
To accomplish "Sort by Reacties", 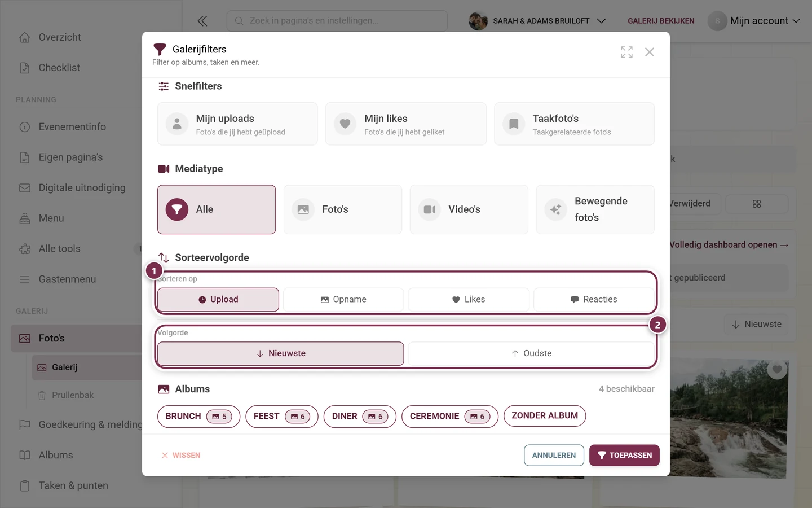I will coord(594,300).
